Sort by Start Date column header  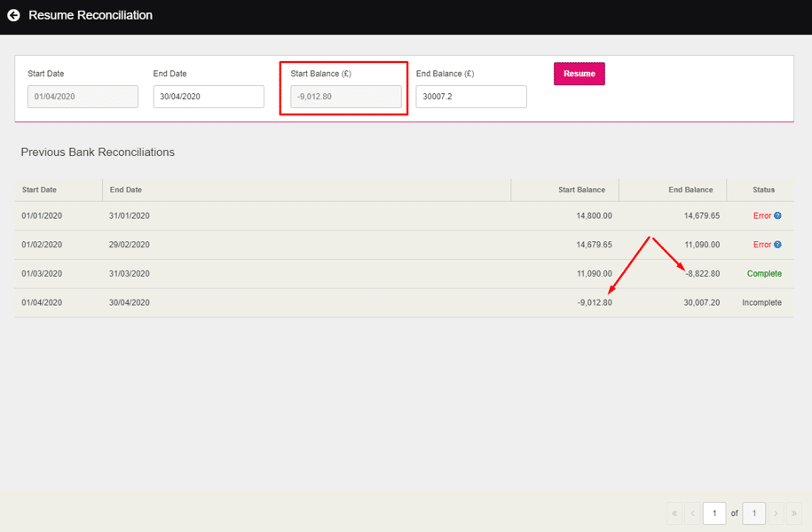click(40, 190)
